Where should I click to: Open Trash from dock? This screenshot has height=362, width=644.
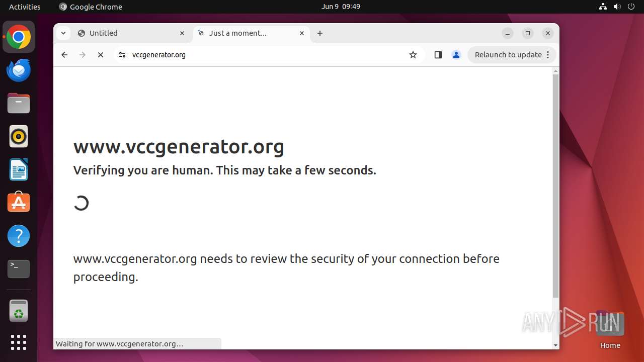coord(19,311)
